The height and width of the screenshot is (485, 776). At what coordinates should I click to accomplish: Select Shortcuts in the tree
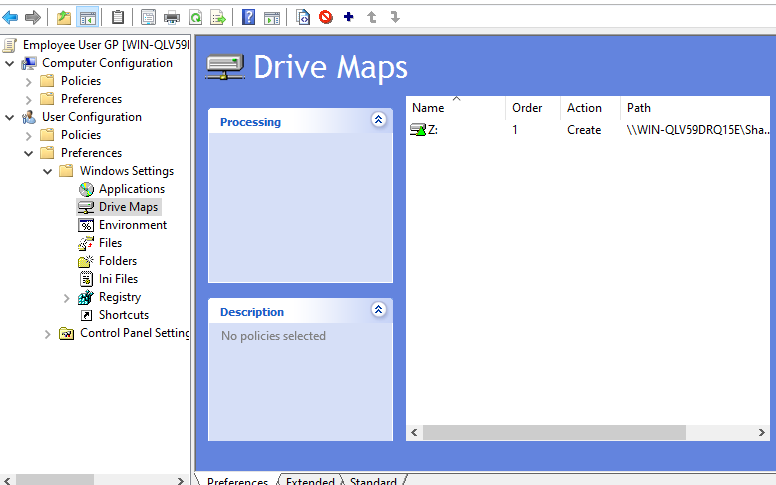click(x=123, y=315)
